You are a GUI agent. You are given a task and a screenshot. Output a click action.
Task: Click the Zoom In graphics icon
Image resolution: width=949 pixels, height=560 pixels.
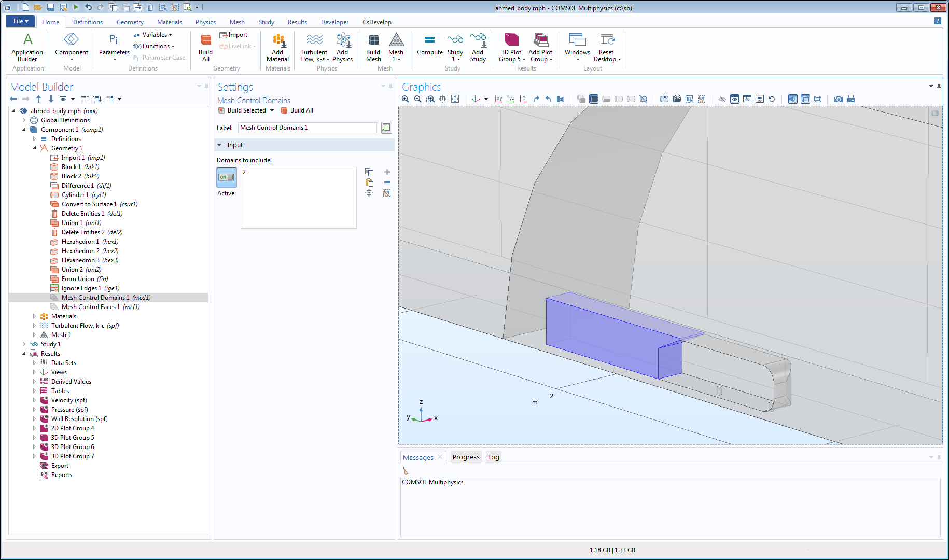(x=406, y=99)
